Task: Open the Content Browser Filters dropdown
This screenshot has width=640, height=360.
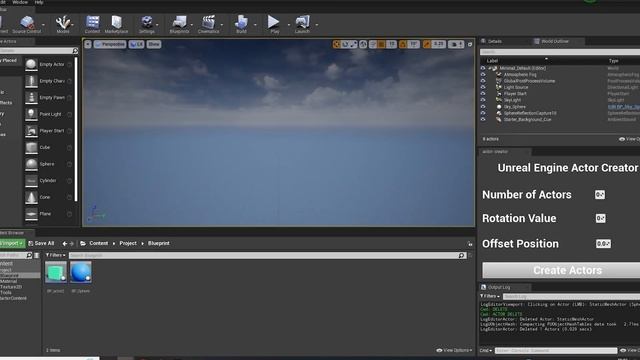Action: tap(56, 256)
